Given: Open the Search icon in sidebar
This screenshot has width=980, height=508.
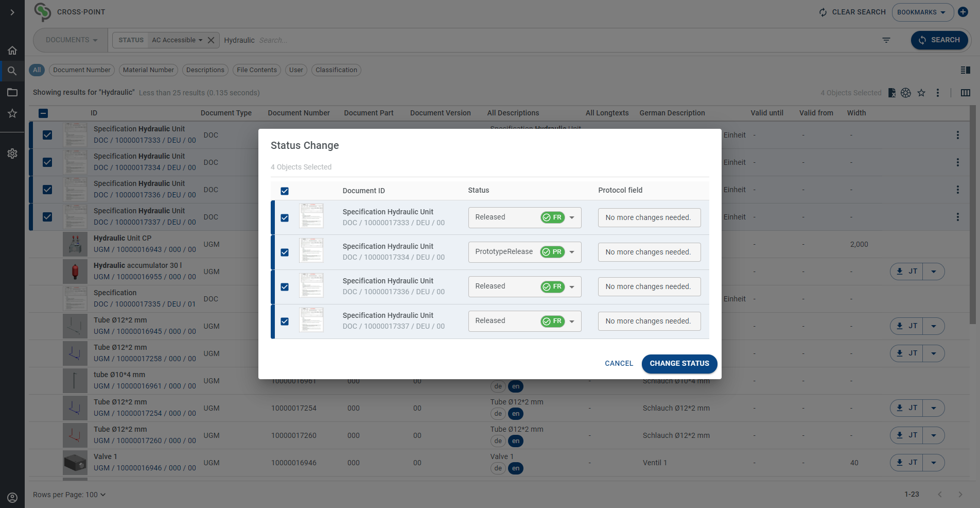Looking at the screenshot, I should click(x=12, y=71).
